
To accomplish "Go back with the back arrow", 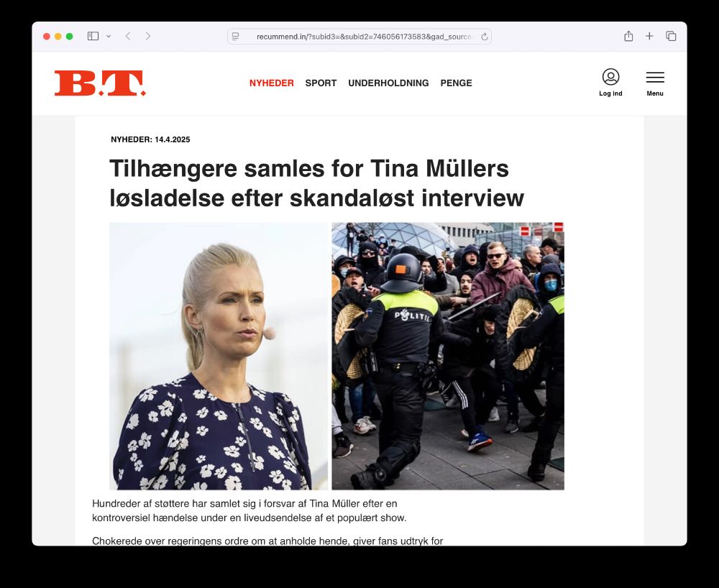I will 128,36.
